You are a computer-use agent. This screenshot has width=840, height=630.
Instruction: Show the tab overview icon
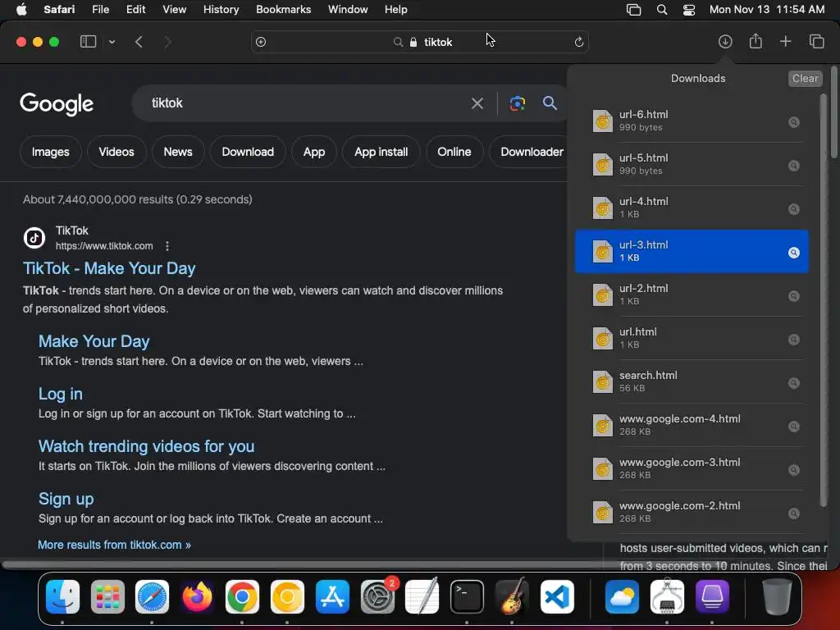816,41
